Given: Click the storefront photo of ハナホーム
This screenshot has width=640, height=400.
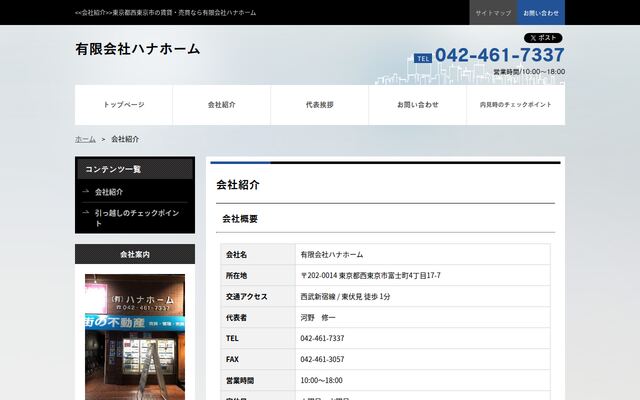Looking at the screenshot, I should coord(135,337).
